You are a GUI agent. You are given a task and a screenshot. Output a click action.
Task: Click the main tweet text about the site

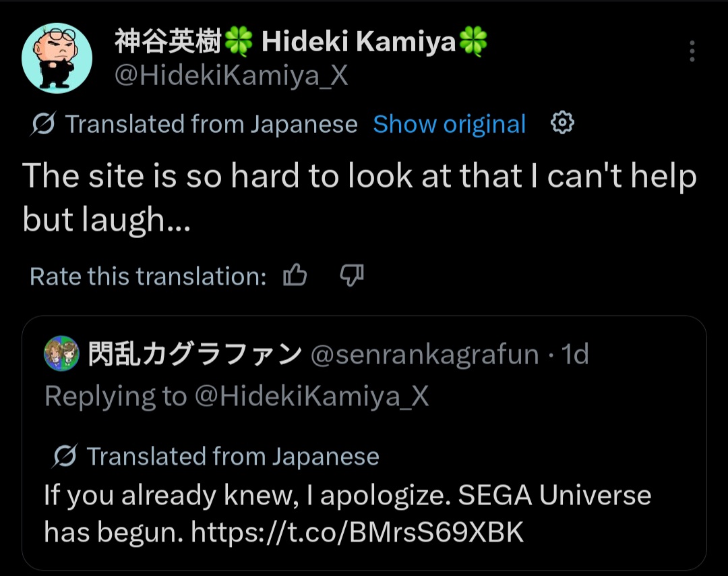point(359,197)
